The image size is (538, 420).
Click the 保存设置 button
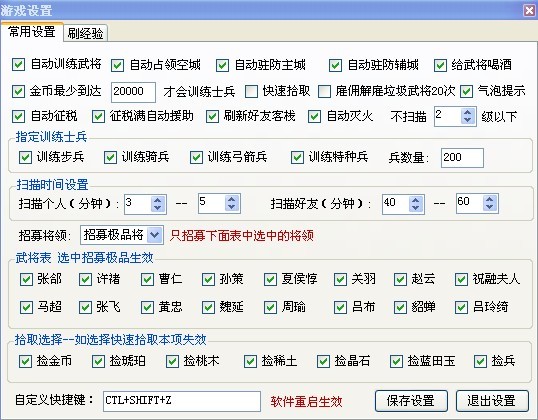[x=411, y=400]
